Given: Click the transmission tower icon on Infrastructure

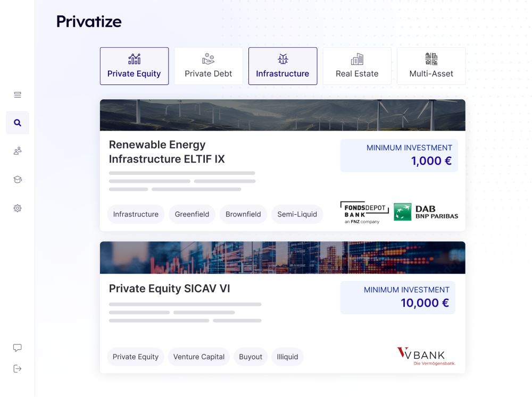Looking at the screenshot, I should 282,58.
